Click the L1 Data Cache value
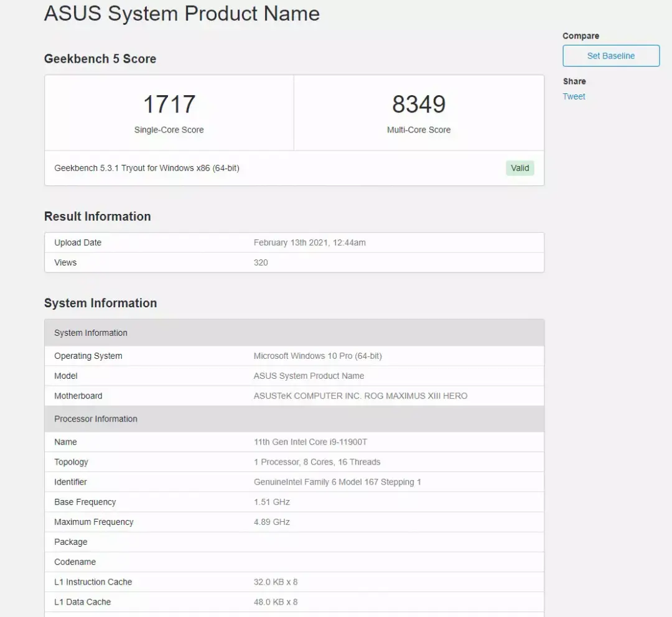Viewport: 672px width, 617px height. 276,602
